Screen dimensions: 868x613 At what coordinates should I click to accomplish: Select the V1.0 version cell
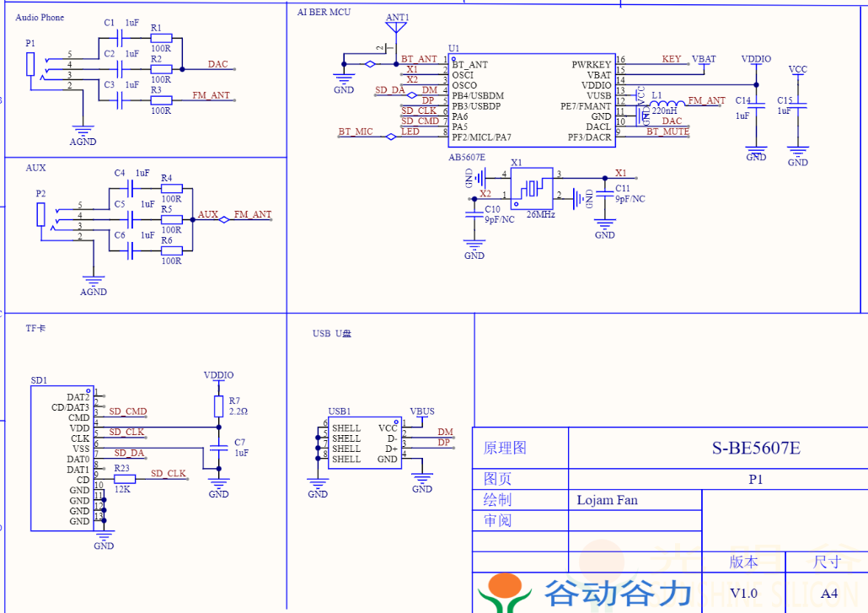coord(743,593)
